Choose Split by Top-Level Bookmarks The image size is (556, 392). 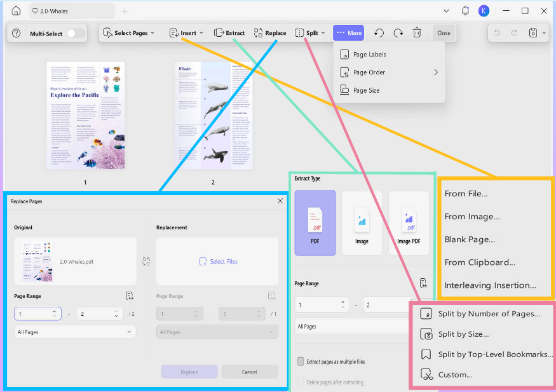click(486, 355)
